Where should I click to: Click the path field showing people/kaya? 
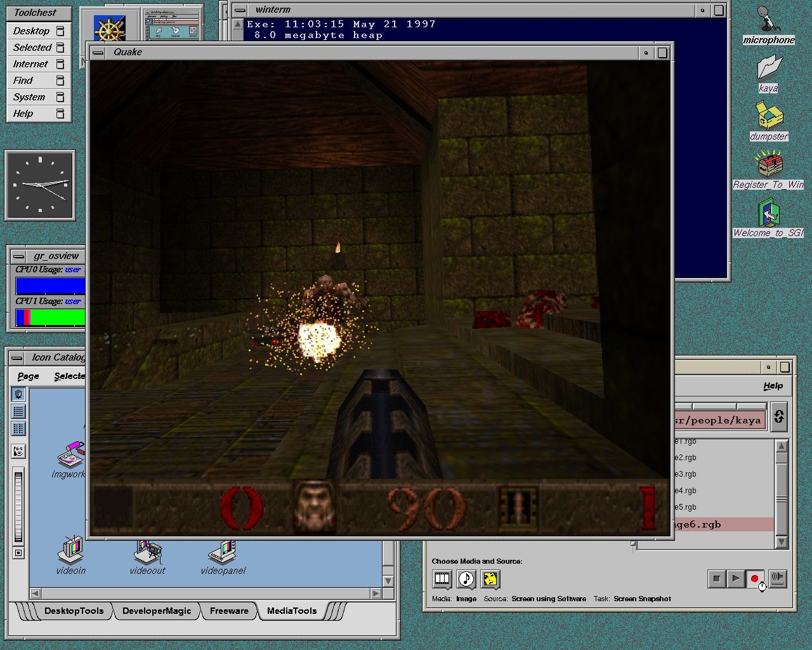pyautogui.click(x=720, y=420)
